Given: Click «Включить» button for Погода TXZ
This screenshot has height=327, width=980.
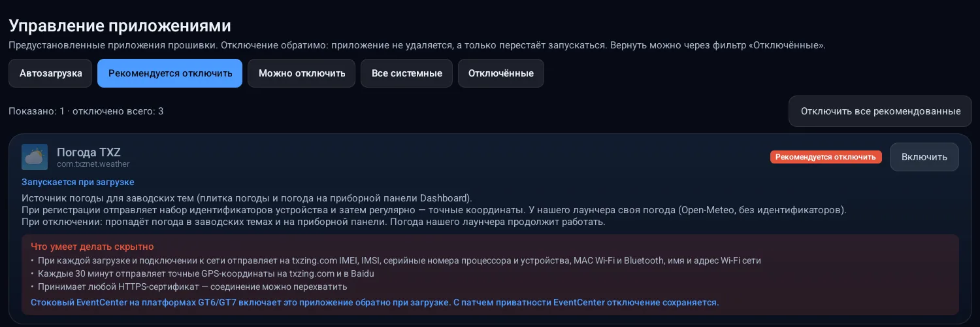Looking at the screenshot, I should [x=924, y=157].
